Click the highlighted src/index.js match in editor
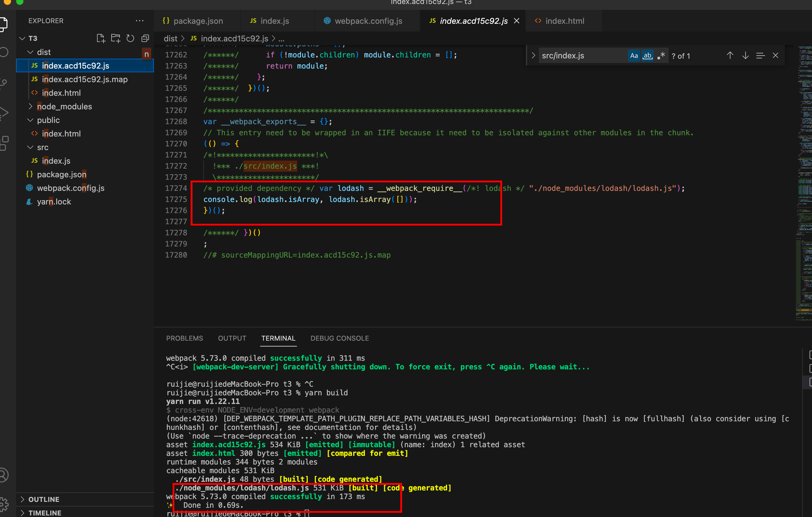 (x=270, y=166)
